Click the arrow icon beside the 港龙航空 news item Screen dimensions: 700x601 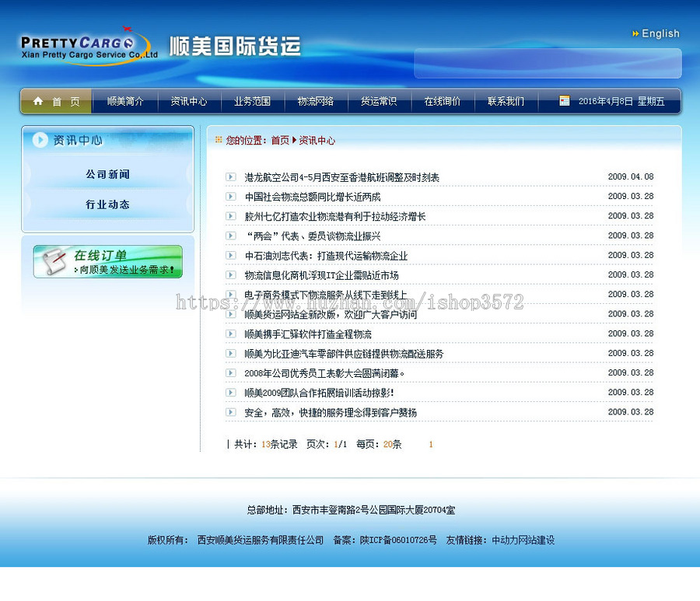pos(229,176)
